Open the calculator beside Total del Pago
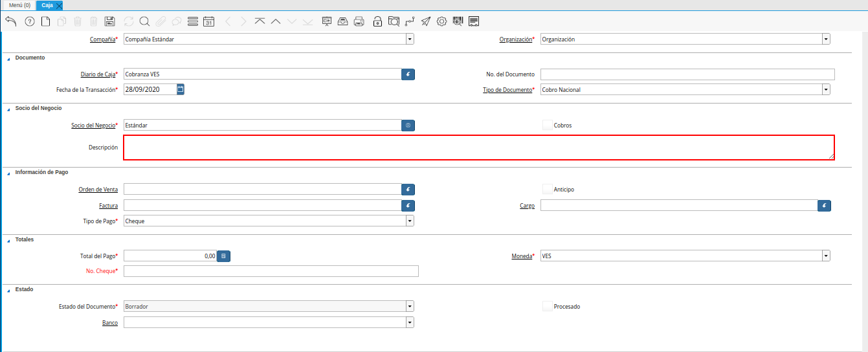 click(x=223, y=256)
